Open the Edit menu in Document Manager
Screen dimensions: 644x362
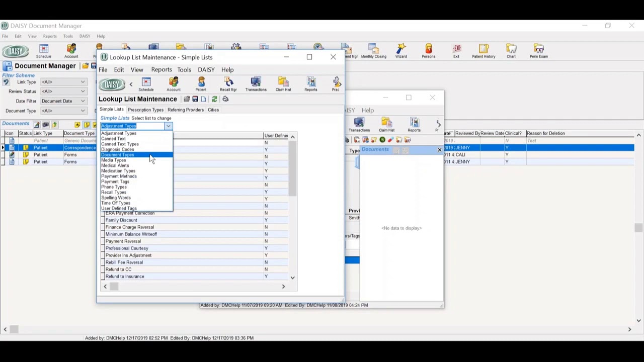18,36
